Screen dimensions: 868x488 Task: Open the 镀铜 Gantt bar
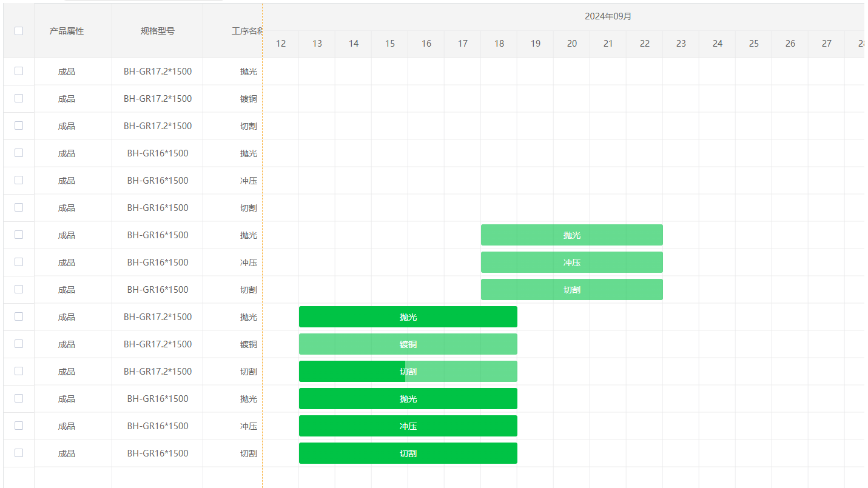coord(408,344)
